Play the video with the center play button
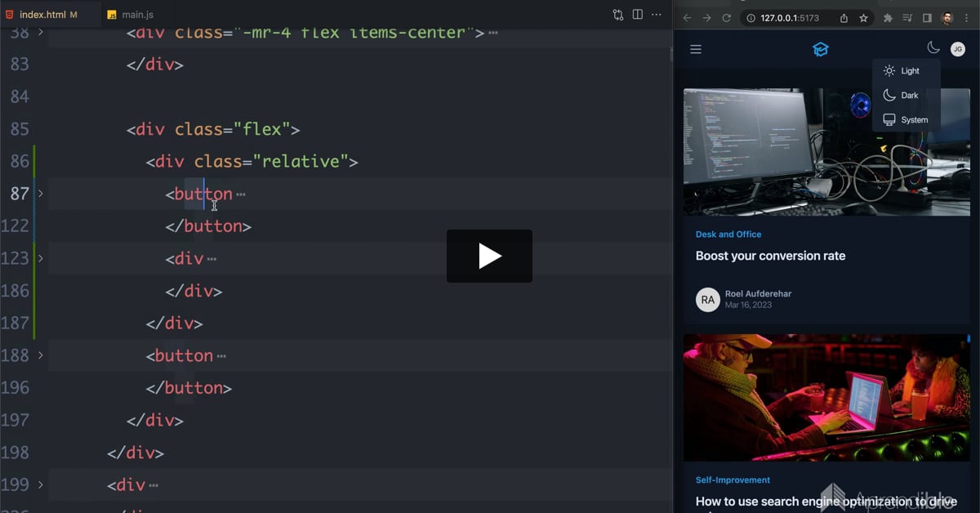The image size is (980, 513). click(x=489, y=256)
